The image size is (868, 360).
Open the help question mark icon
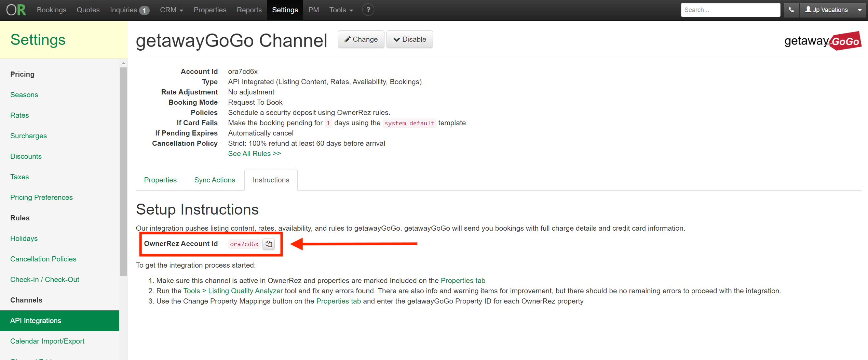pyautogui.click(x=368, y=10)
